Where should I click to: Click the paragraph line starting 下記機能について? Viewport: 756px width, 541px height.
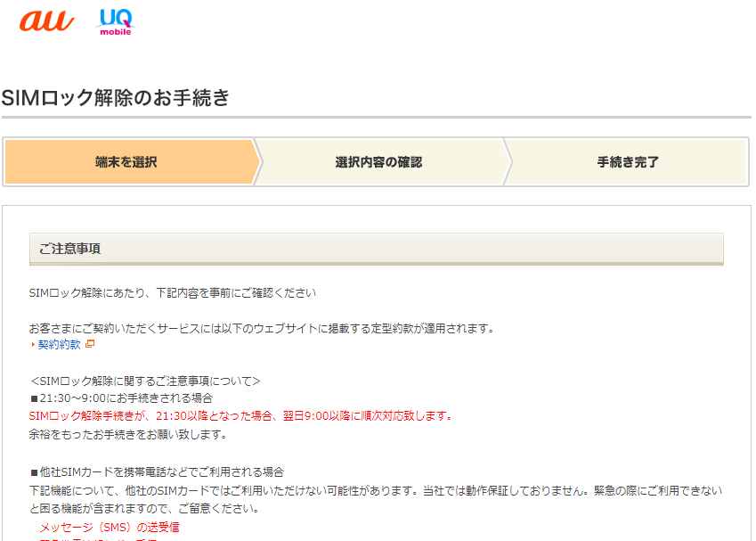pos(375,490)
